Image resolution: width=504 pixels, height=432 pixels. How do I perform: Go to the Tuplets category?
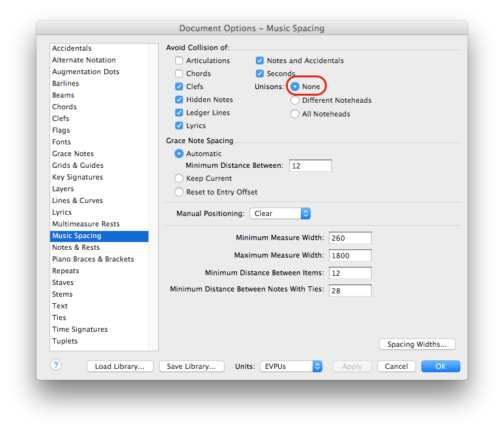click(x=64, y=341)
